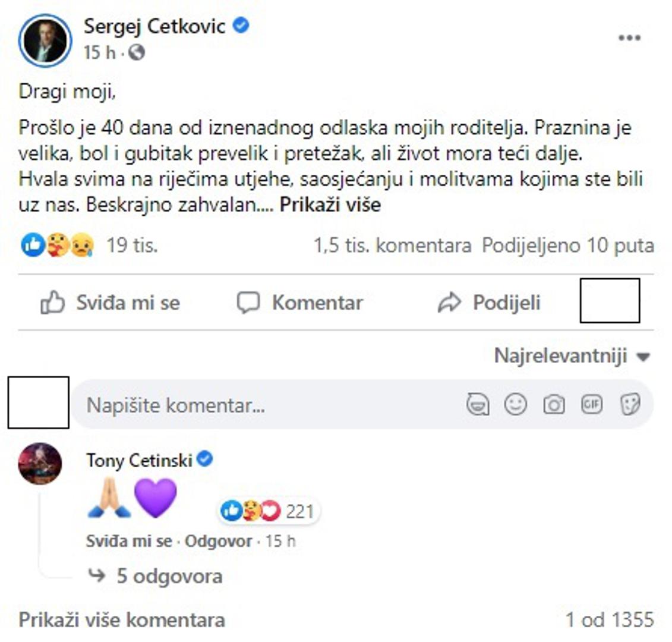Open the emoji picker in comment box
Screen dimensions: 672x642
click(515, 405)
